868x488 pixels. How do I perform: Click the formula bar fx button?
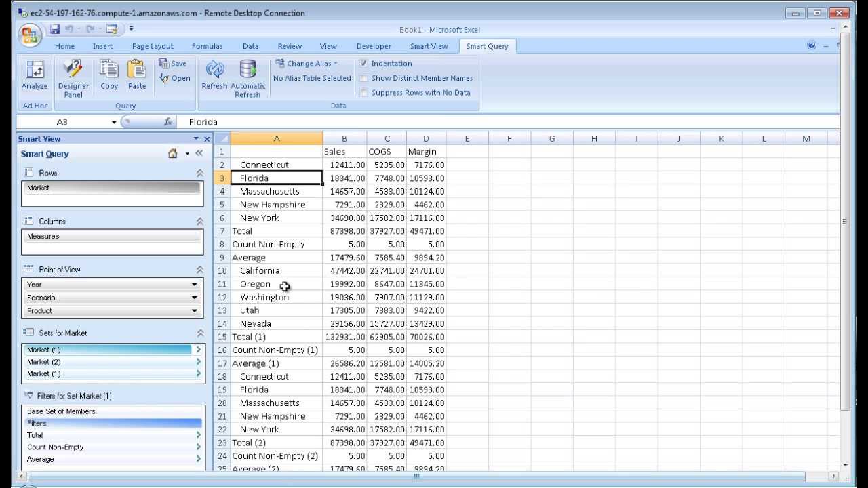tap(168, 122)
